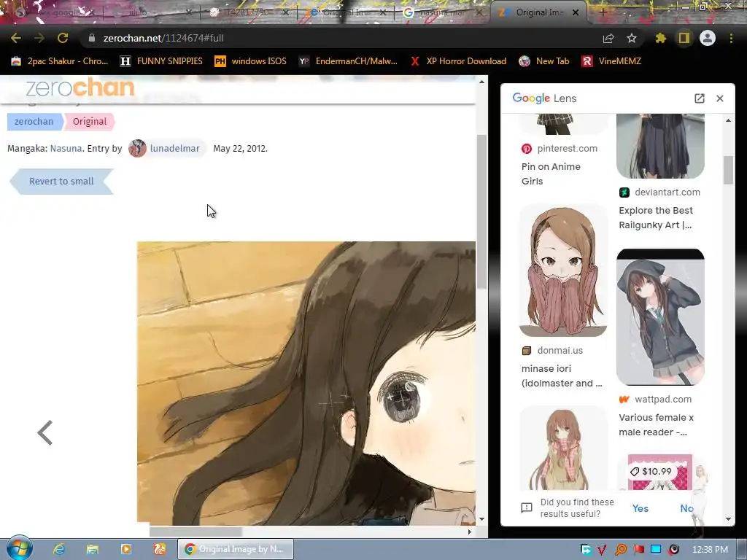The width and height of the screenshot is (747, 560).
Task: Click the 12:38 PM system clock
Action: pyautogui.click(x=710, y=550)
